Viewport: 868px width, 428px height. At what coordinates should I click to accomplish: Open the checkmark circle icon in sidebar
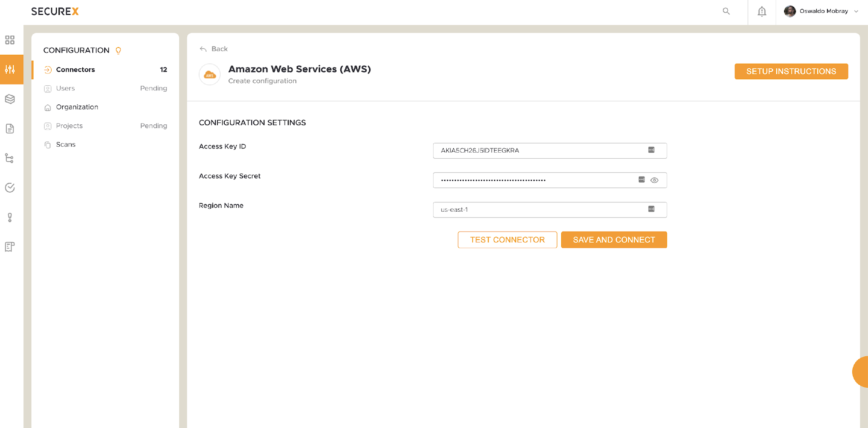tap(10, 187)
